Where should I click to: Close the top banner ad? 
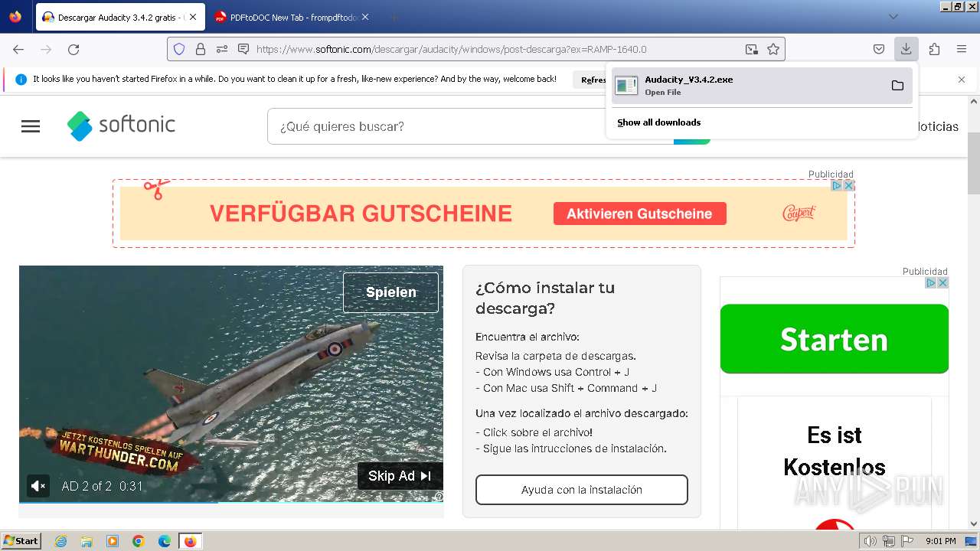848,185
